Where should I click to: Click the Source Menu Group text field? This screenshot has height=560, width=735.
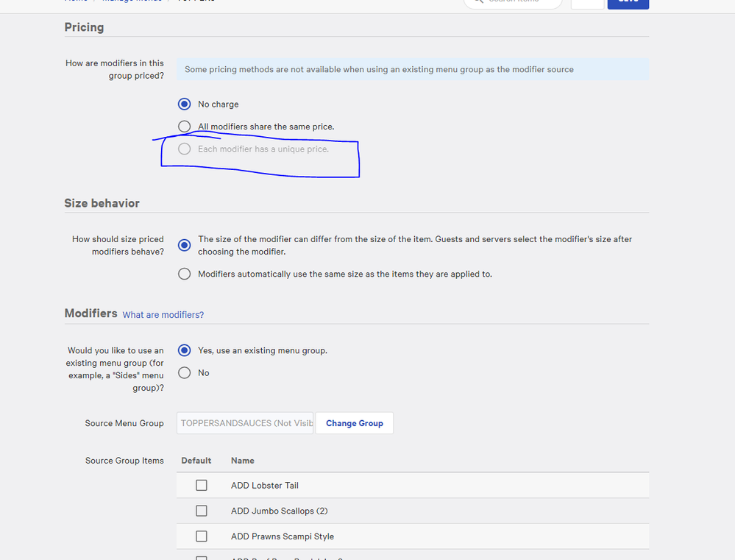coord(245,423)
